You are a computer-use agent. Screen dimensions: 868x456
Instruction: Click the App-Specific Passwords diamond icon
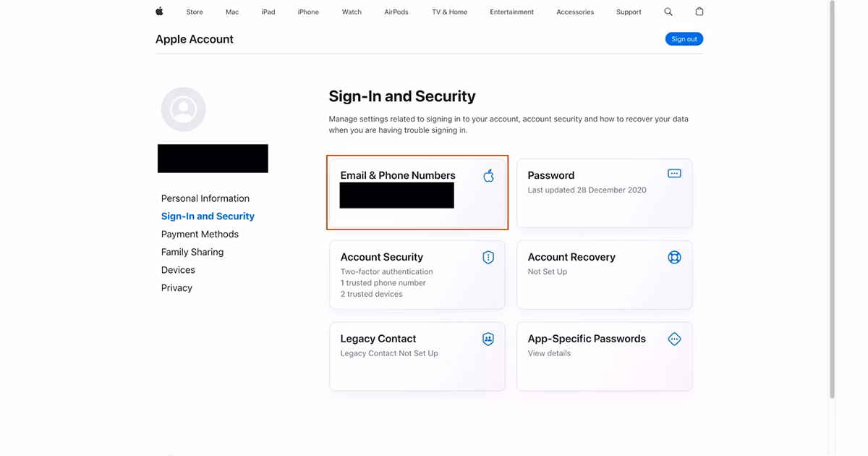(x=674, y=339)
